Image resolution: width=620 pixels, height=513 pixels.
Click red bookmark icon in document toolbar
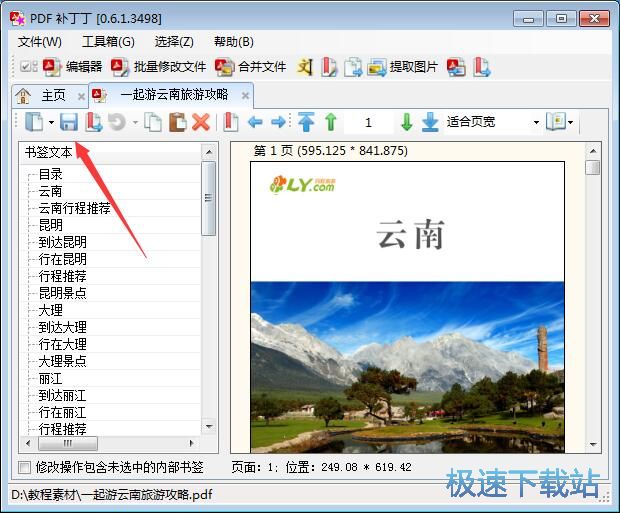coord(231,122)
